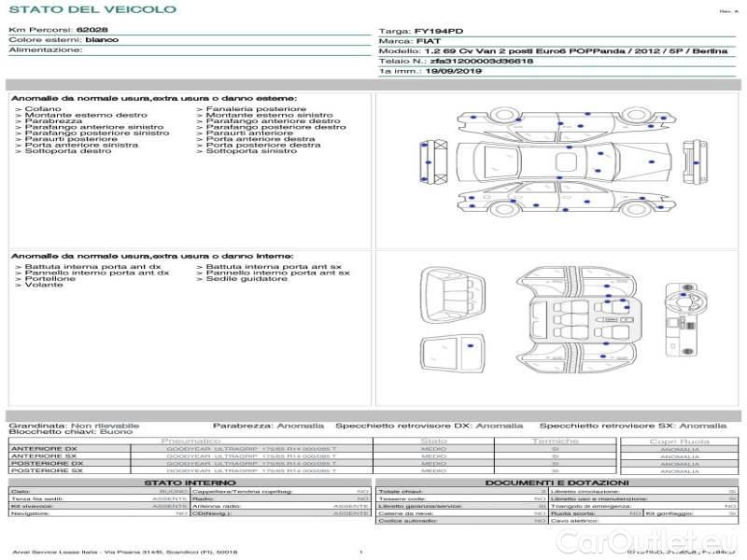Click the DOCUMENTI E DOTAZIONI header
This screenshot has height=560, width=747.
pyautogui.click(x=556, y=482)
